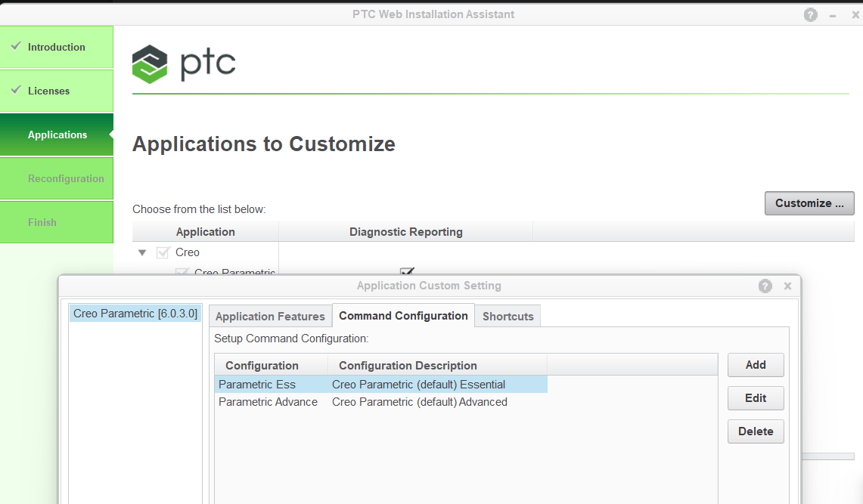Navigate to the Applications step in sidebar
863x504 pixels.
point(57,134)
